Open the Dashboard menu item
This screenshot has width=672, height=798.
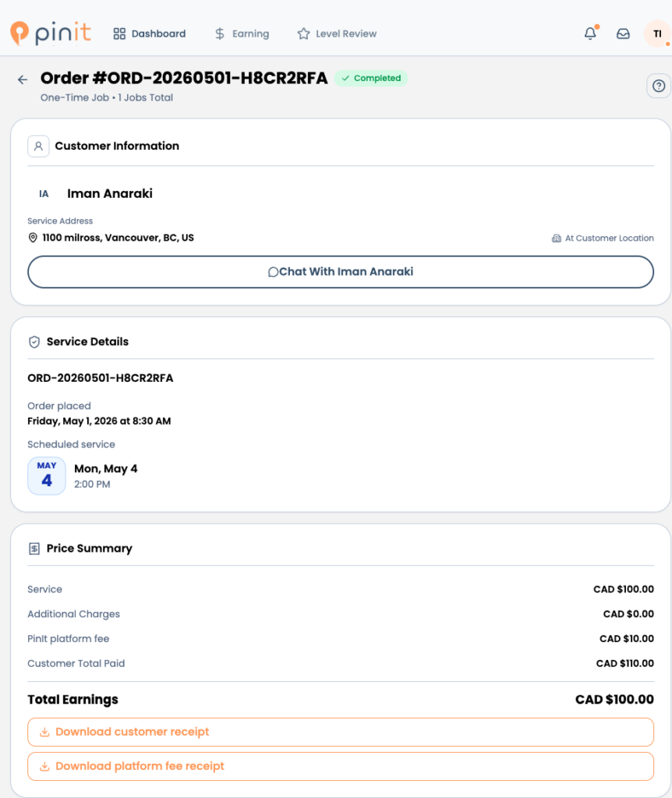(149, 34)
